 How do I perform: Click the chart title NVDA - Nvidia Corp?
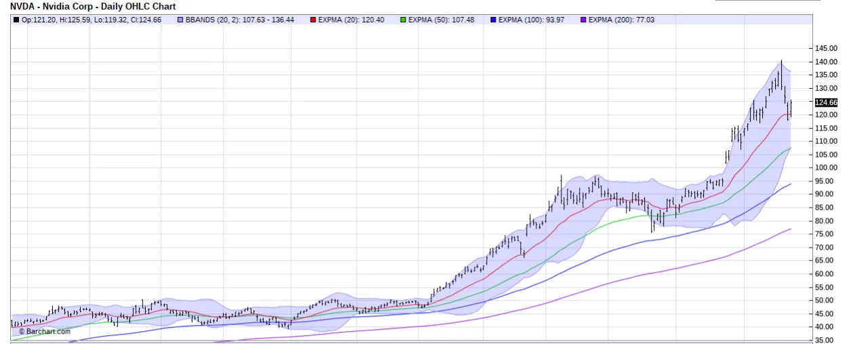coord(53,6)
